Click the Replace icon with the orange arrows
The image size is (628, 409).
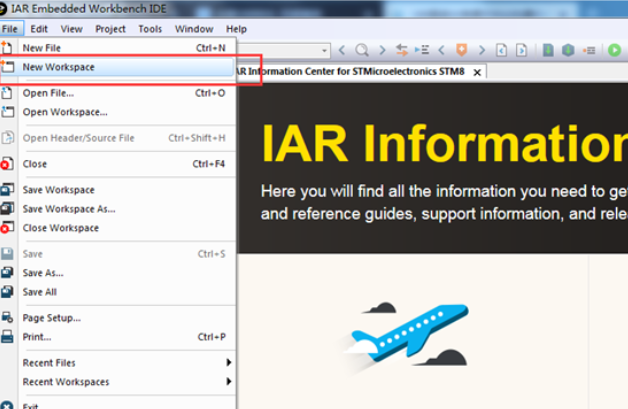point(402,50)
